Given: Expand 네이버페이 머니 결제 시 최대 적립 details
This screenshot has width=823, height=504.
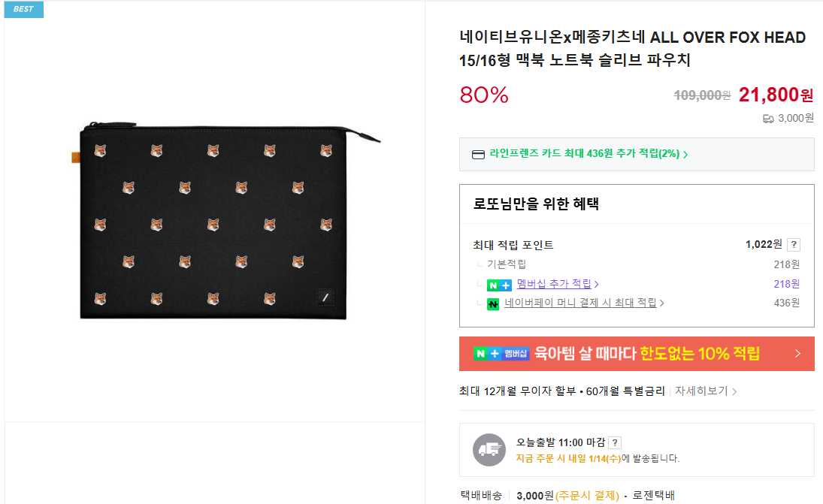Looking at the screenshot, I should [x=662, y=303].
